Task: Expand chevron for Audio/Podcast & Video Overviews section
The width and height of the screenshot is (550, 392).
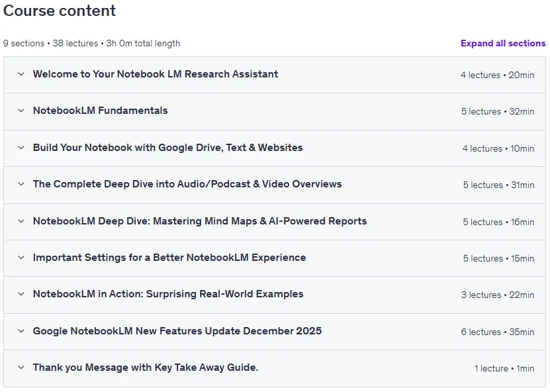Action: [x=21, y=184]
